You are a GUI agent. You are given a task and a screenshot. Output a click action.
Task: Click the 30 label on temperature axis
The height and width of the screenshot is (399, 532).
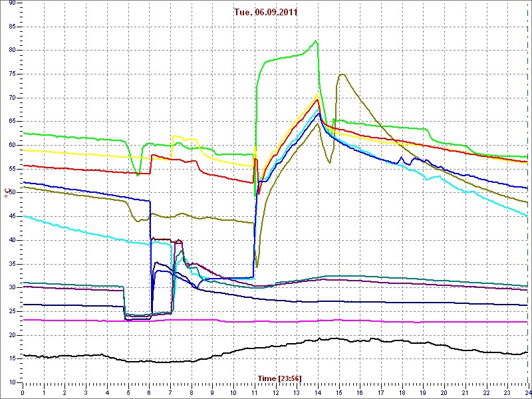click(x=12, y=288)
